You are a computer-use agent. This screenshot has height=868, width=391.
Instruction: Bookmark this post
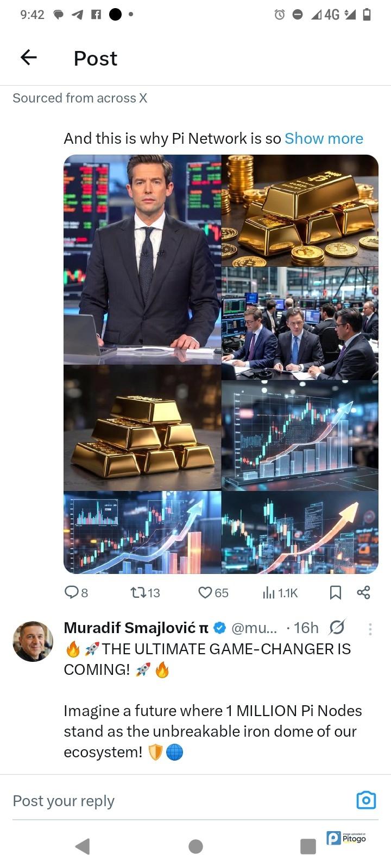(336, 592)
